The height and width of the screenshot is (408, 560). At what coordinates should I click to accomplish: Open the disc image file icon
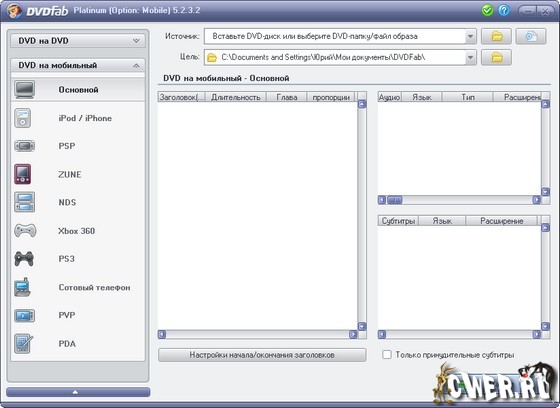click(x=530, y=36)
